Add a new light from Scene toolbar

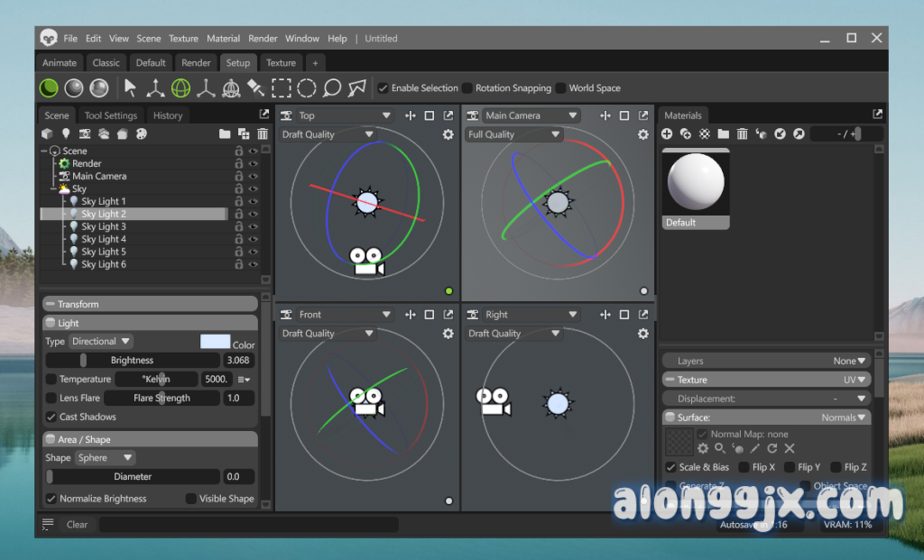pyautogui.click(x=66, y=133)
